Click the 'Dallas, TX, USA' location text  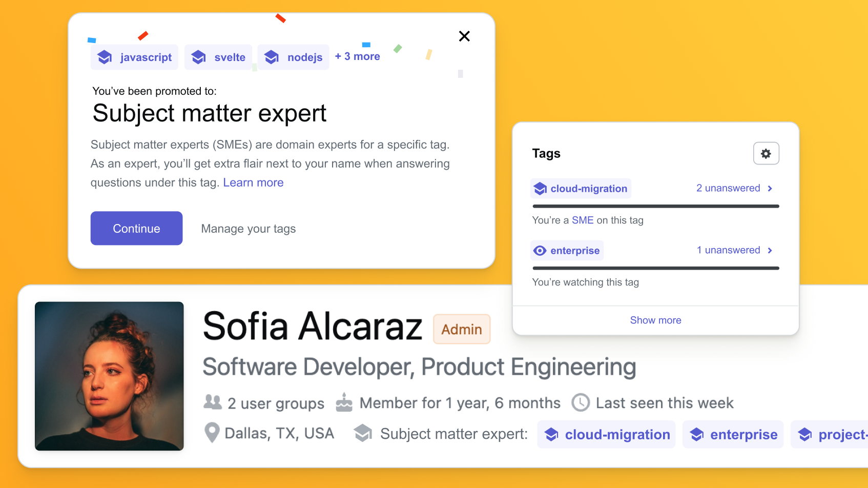click(279, 434)
